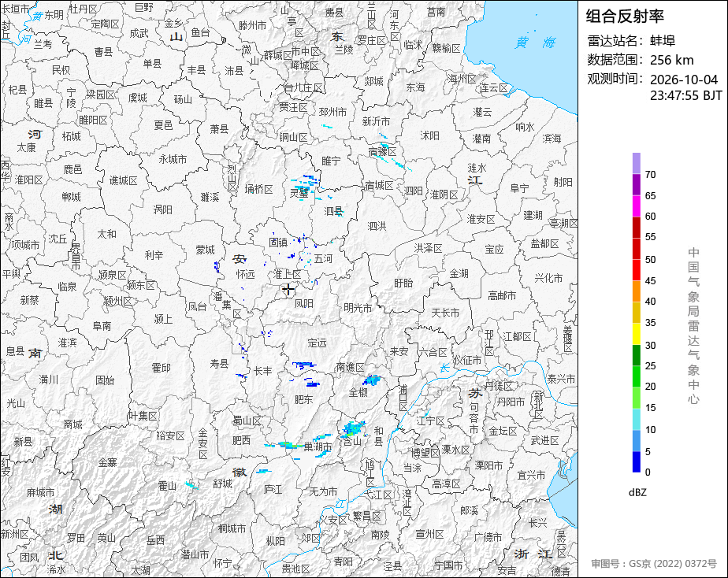Click the 256 km data range value

pyautogui.click(x=672, y=61)
